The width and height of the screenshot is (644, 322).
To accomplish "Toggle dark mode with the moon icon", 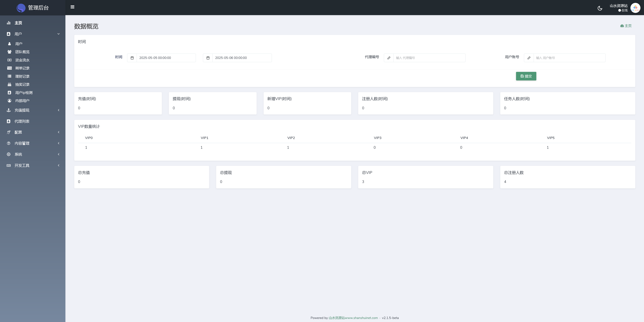I will (x=600, y=8).
